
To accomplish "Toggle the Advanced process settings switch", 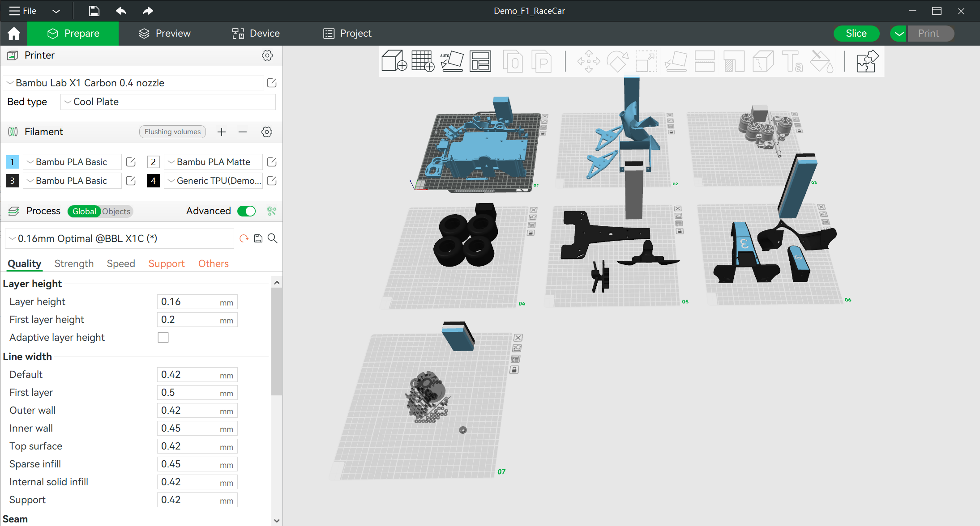I will point(247,211).
